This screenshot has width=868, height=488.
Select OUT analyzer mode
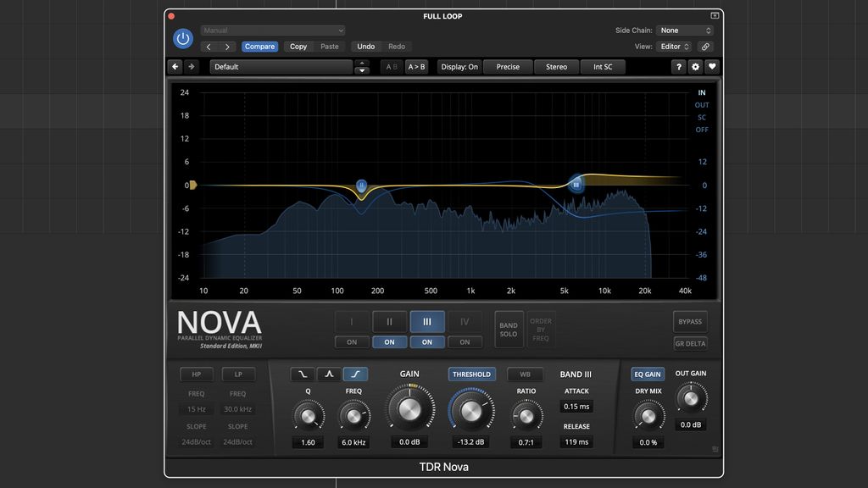click(702, 105)
